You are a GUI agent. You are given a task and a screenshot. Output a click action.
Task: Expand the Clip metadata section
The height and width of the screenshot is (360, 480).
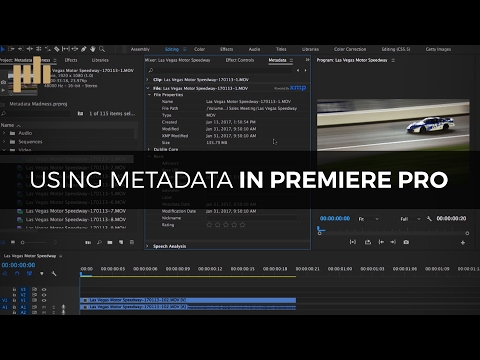tap(147, 80)
